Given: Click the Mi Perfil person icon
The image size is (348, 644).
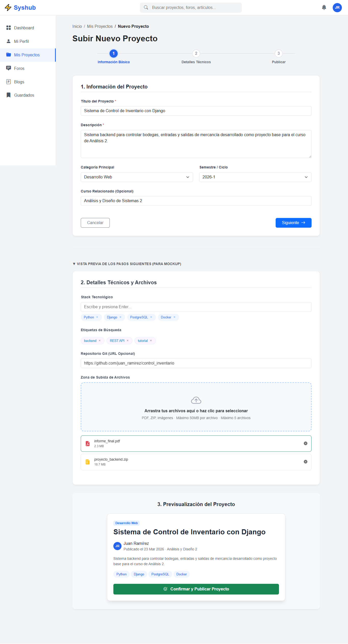Looking at the screenshot, I should click(9, 41).
